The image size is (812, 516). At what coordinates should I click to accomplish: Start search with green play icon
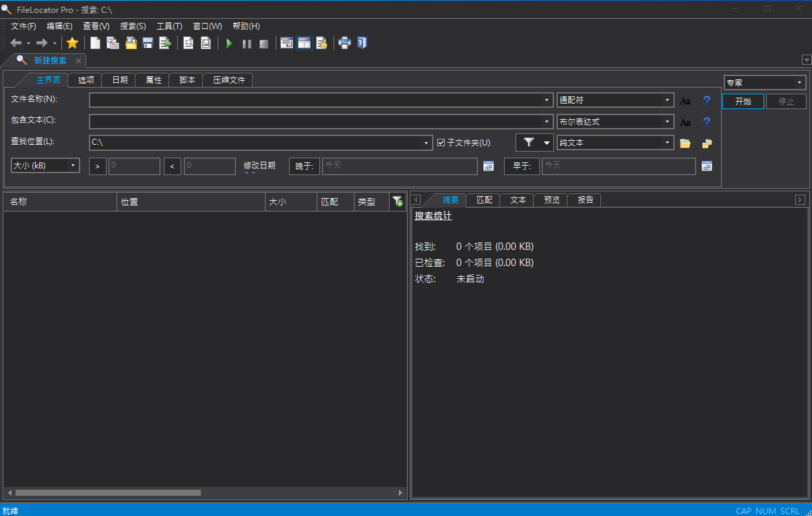point(229,44)
